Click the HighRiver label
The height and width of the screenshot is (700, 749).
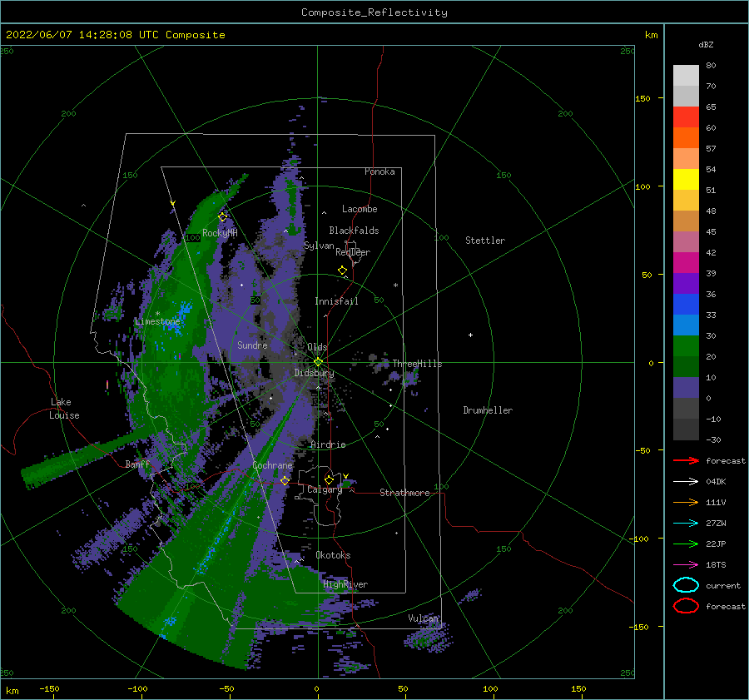pyautogui.click(x=345, y=584)
